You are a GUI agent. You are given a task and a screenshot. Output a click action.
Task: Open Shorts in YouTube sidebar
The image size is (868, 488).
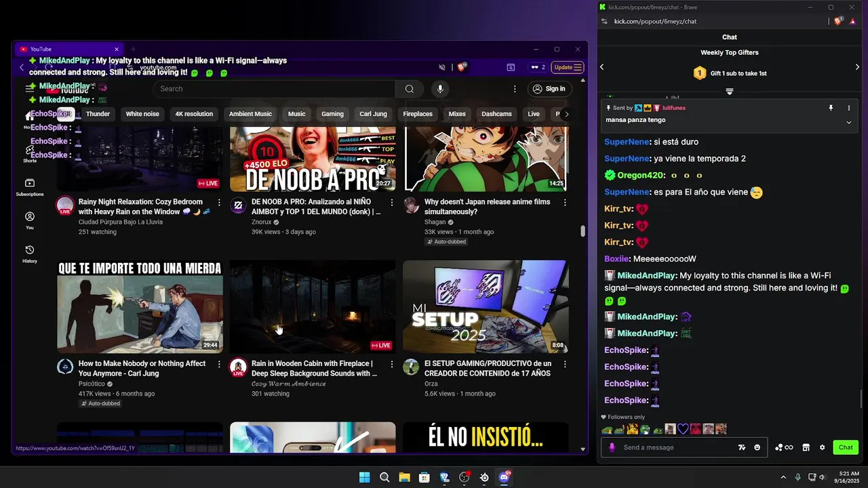(30, 154)
